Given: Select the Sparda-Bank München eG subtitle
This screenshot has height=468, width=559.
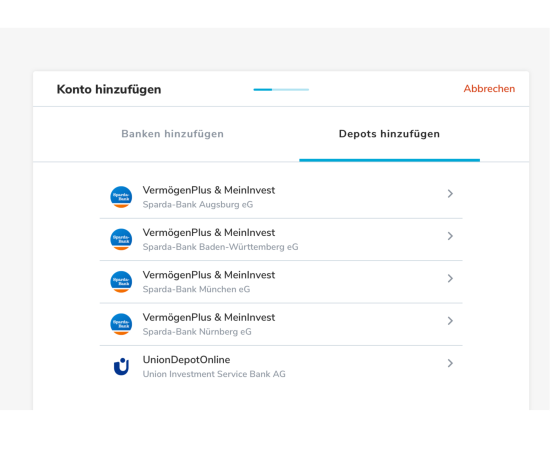Looking at the screenshot, I should [x=196, y=289].
